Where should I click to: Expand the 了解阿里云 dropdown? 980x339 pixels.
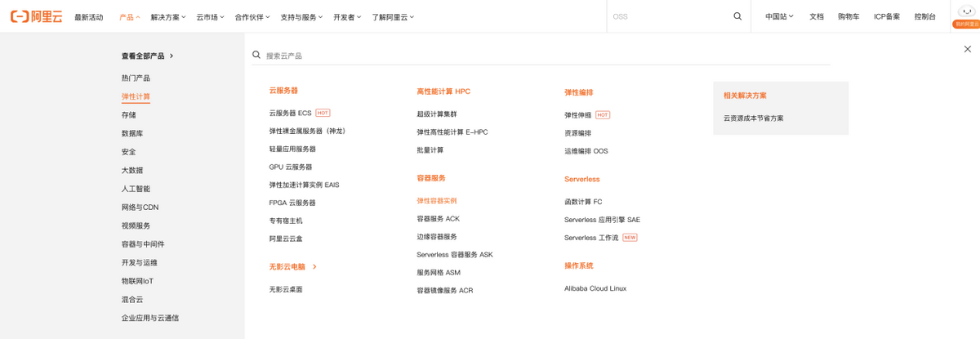tap(393, 16)
